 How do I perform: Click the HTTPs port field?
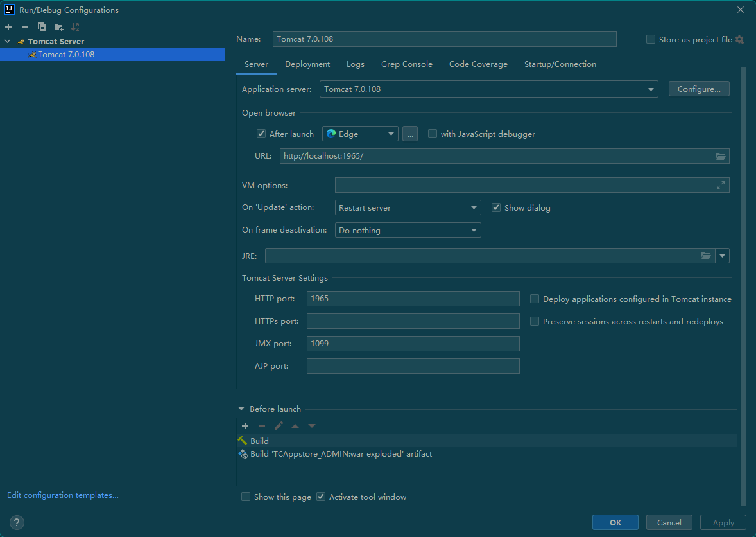(x=413, y=321)
